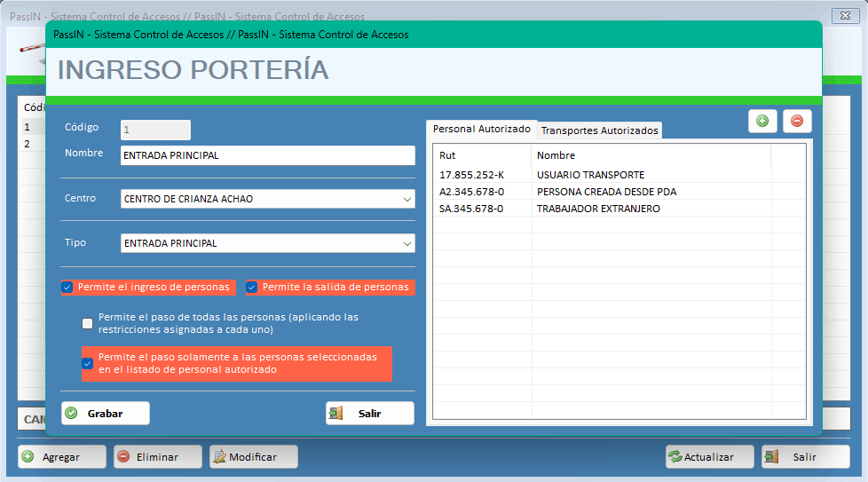
Task: Click into the Nombre text field
Action: (x=267, y=155)
